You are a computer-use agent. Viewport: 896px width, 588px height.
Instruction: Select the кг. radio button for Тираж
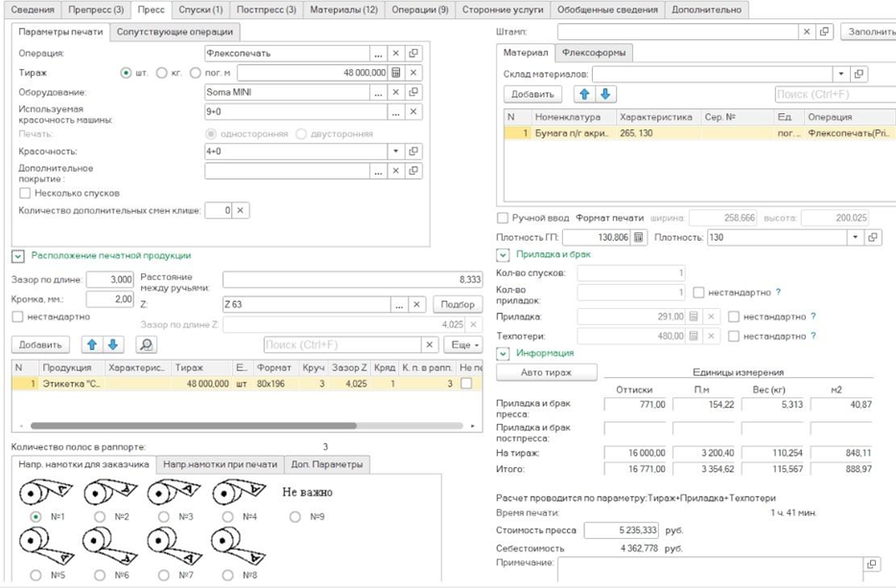pyautogui.click(x=161, y=73)
